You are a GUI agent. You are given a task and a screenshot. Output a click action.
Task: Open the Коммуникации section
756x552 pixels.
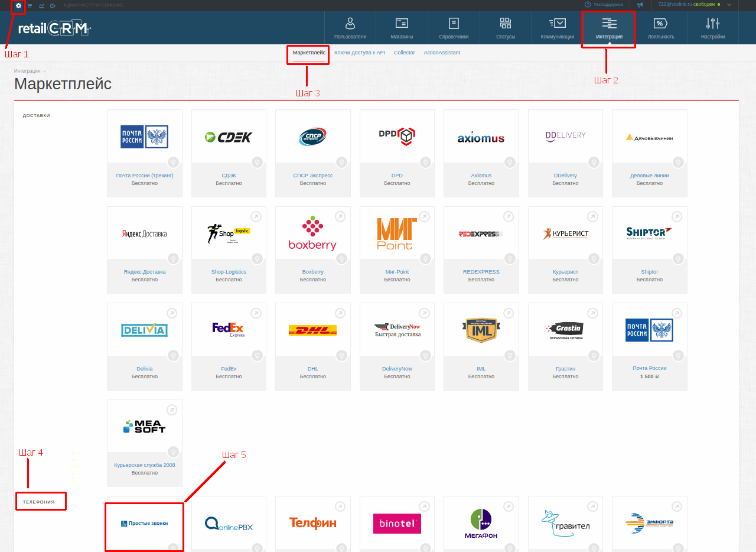tap(557, 28)
